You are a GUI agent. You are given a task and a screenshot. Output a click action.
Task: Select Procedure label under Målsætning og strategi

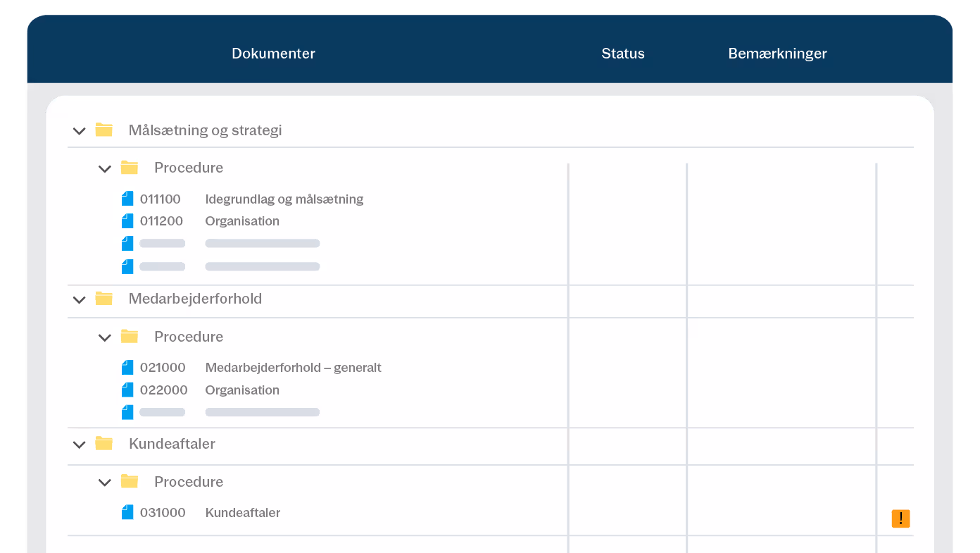(189, 168)
